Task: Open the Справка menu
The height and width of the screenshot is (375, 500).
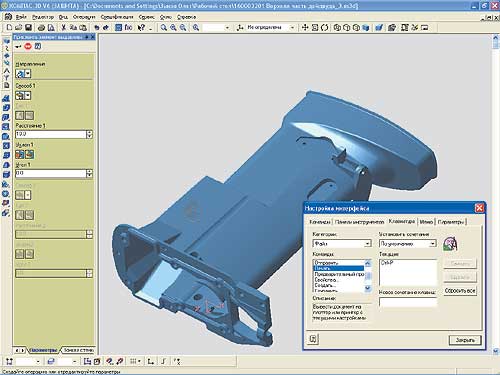Action: coord(186,17)
